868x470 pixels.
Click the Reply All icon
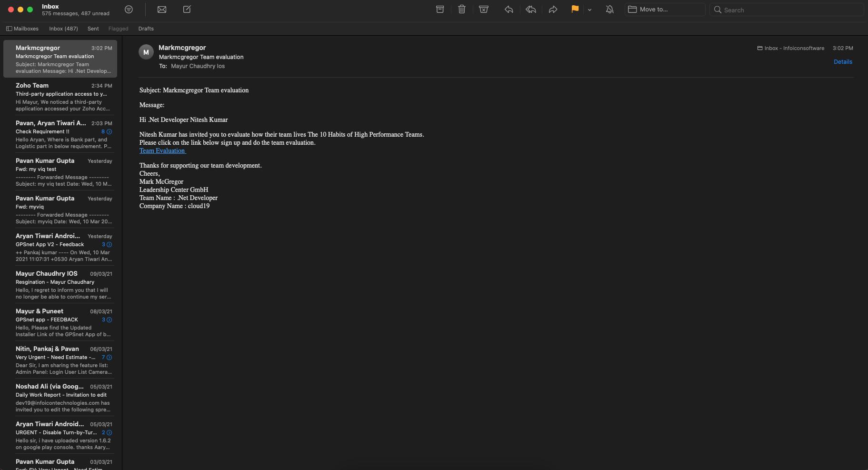pos(531,10)
